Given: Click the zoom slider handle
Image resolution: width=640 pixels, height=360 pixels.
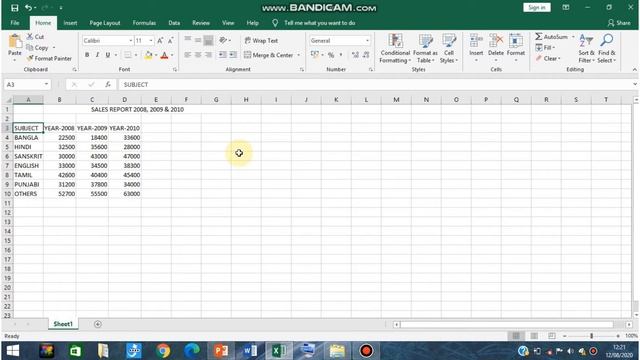Looking at the screenshot, I should [591, 336].
